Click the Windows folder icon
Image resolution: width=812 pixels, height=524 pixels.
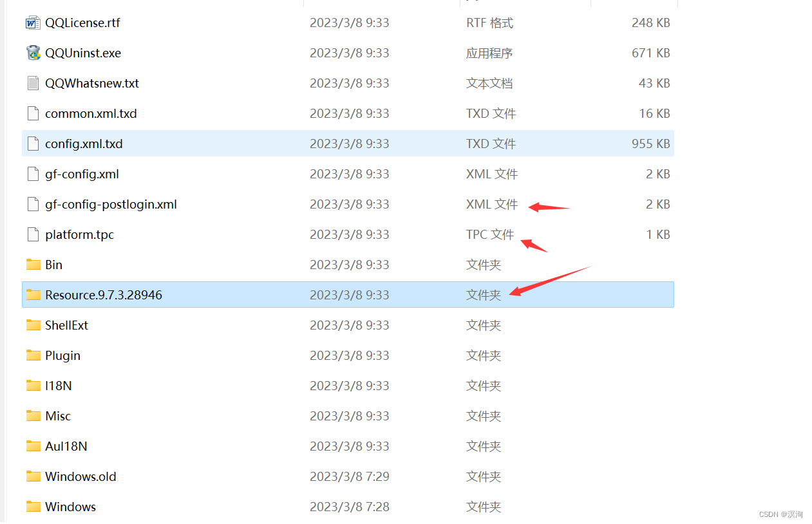pyautogui.click(x=33, y=507)
